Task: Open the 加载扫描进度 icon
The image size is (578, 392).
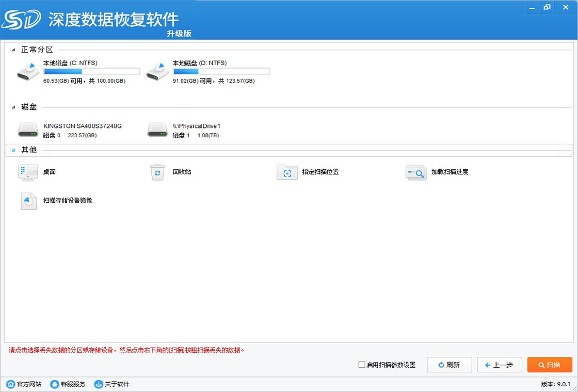Action: pyautogui.click(x=416, y=172)
